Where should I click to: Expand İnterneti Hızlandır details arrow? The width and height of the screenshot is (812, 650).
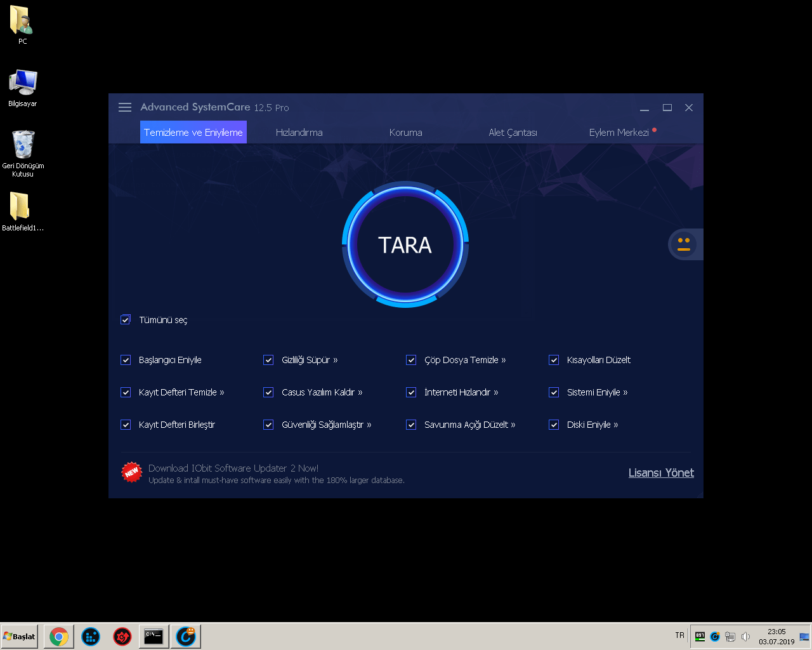(x=496, y=393)
